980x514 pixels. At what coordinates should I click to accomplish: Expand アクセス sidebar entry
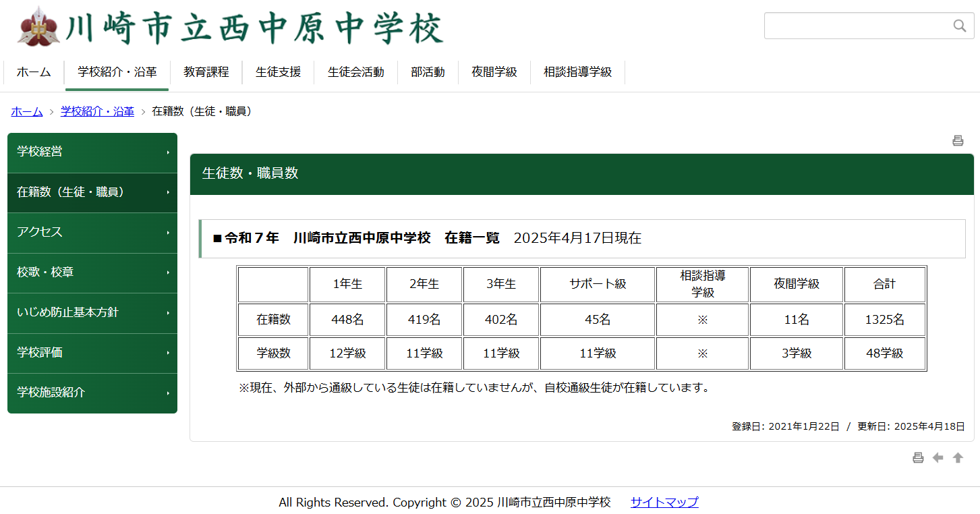(92, 233)
